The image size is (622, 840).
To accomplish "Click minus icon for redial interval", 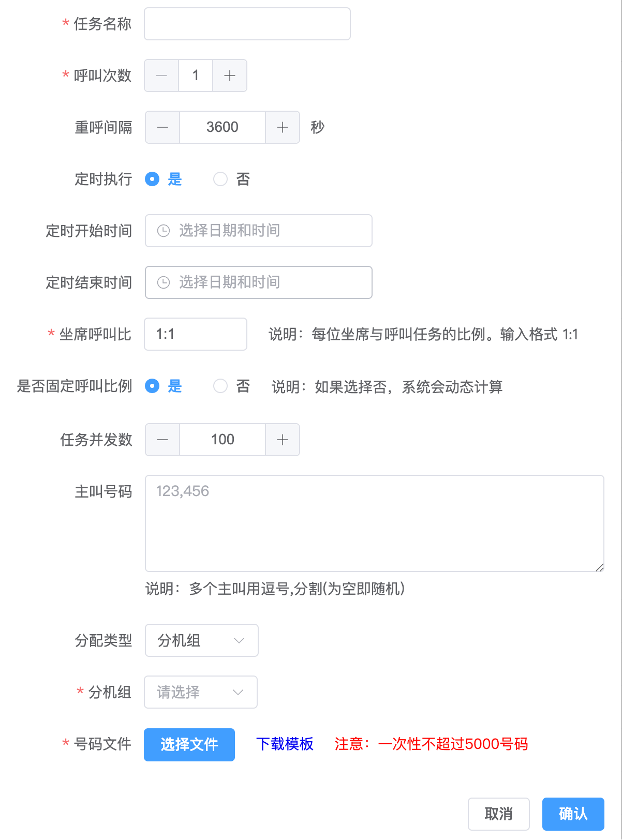I will click(x=162, y=127).
